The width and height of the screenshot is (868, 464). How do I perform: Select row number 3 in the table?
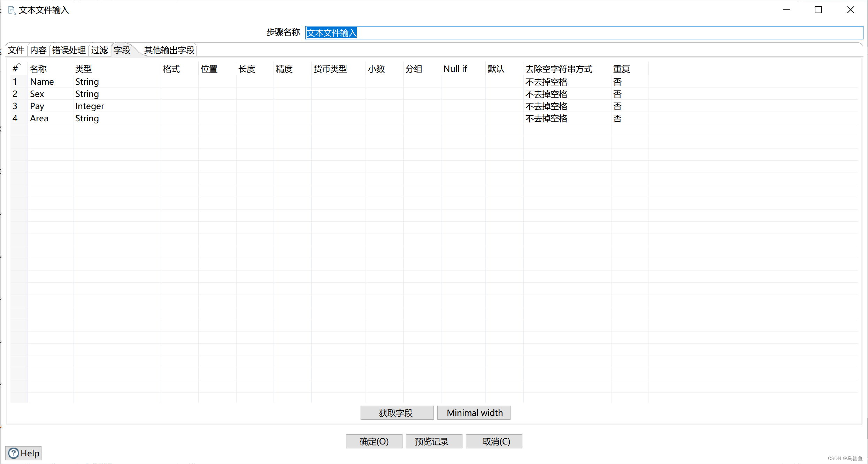tap(15, 106)
